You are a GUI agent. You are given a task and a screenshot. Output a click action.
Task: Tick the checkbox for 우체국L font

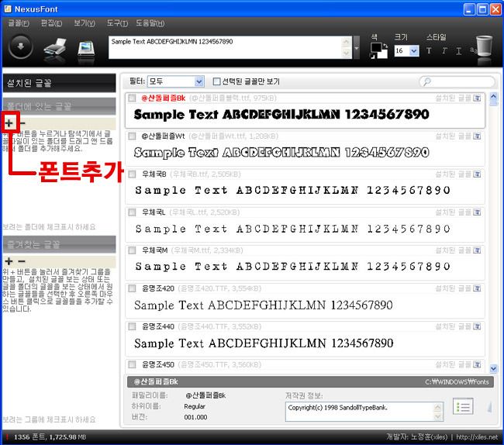coord(132,212)
